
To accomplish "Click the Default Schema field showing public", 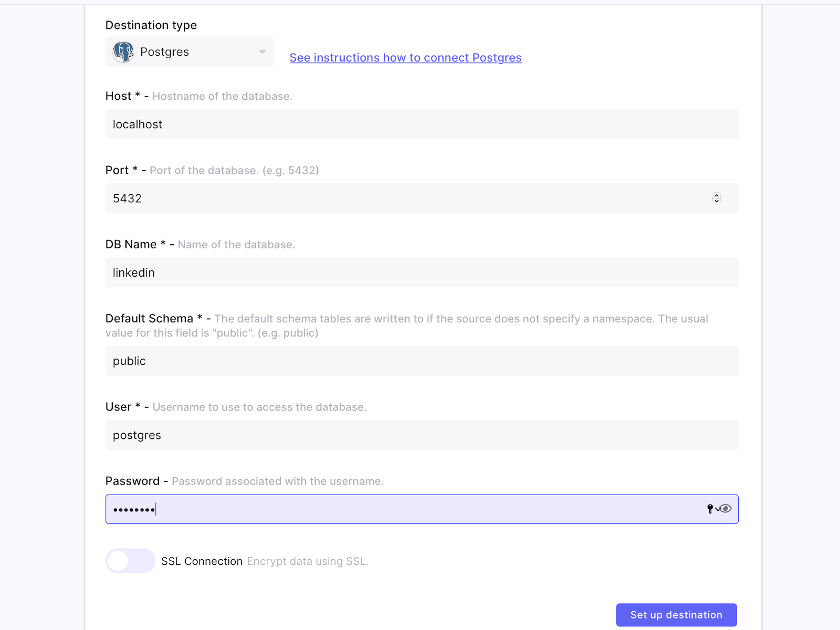I will pos(420,361).
